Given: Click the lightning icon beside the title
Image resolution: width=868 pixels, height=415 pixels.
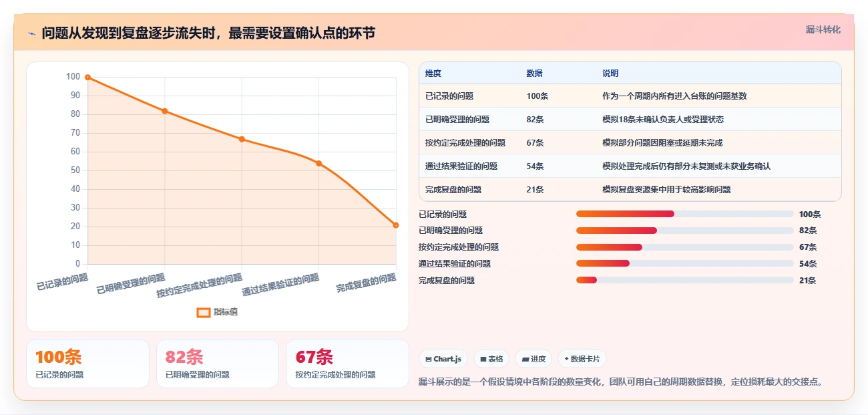Looking at the screenshot, I should point(31,33).
